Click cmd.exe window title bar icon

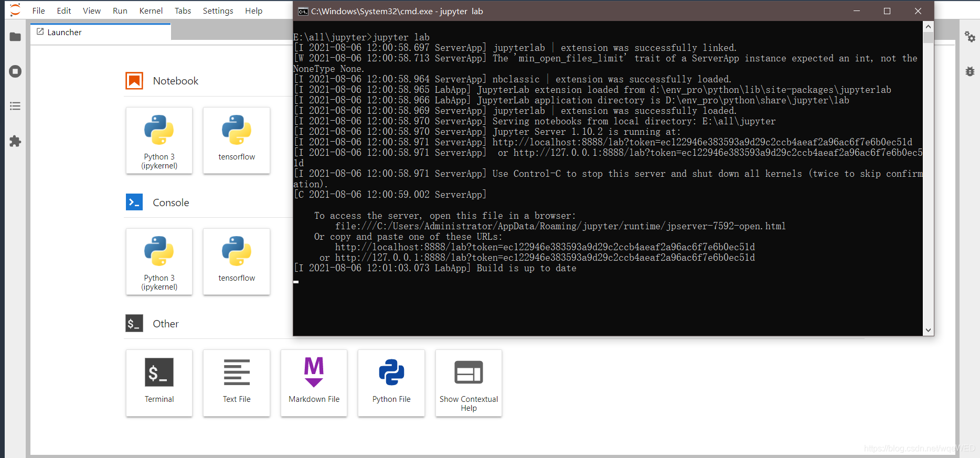303,11
